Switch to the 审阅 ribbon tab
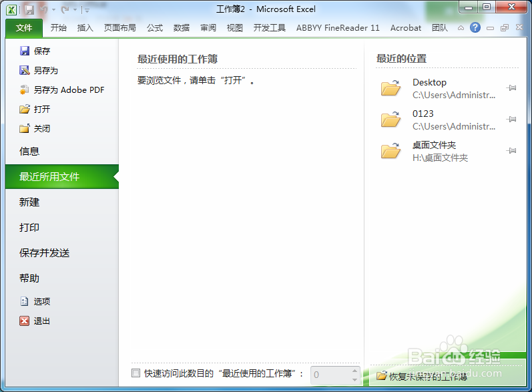This screenshot has width=532, height=392. click(x=208, y=28)
